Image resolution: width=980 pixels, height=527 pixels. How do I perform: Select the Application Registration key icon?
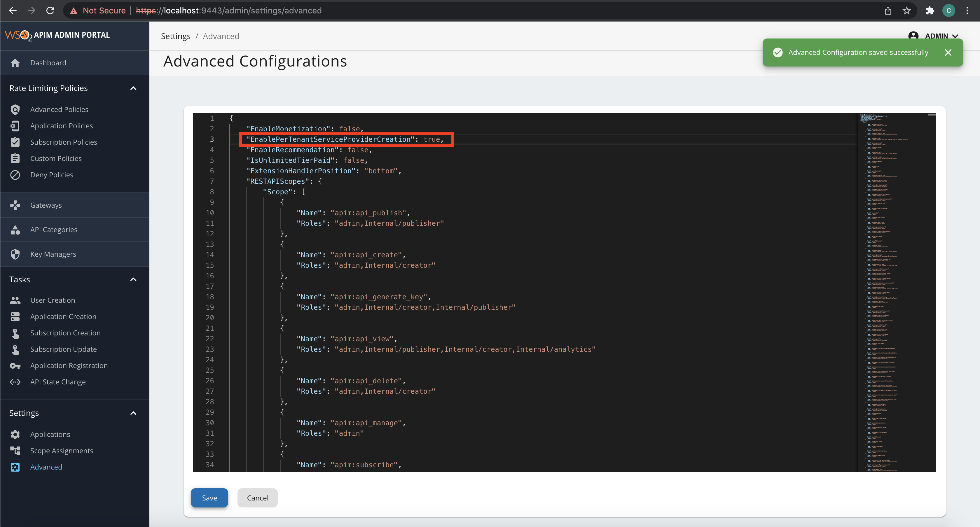click(x=15, y=365)
